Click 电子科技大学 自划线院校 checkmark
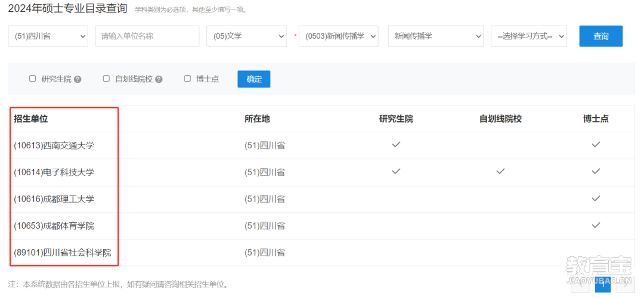This screenshot has height=298, width=644. pyautogui.click(x=500, y=172)
